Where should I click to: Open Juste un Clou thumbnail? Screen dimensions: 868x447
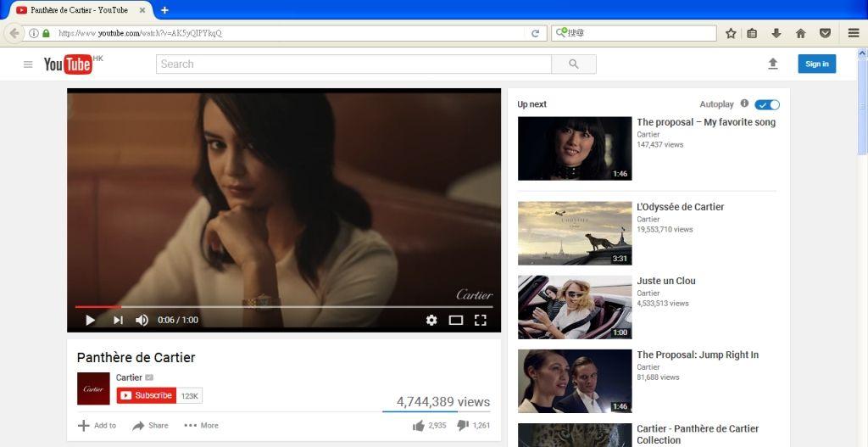[x=575, y=307]
